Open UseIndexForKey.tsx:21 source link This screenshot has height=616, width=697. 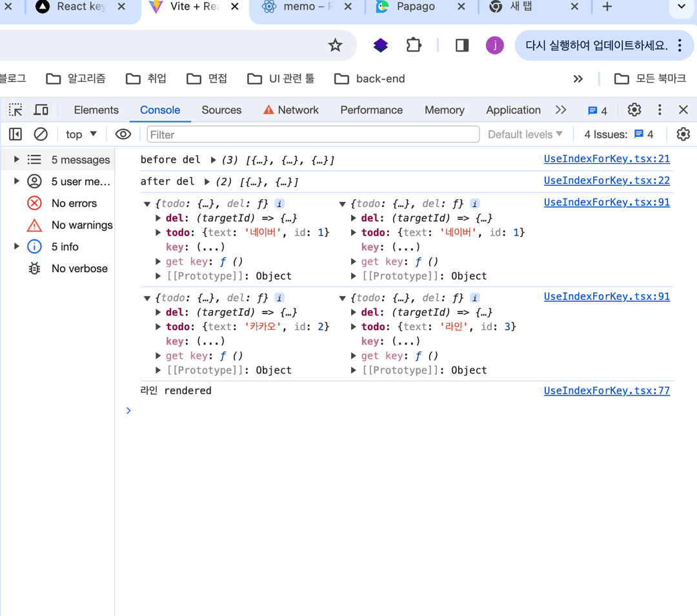(x=607, y=159)
